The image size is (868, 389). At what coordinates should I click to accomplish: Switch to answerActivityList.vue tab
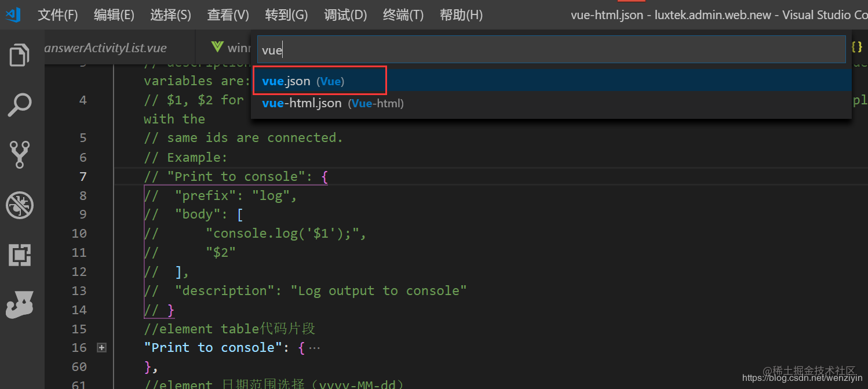[105, 48]
